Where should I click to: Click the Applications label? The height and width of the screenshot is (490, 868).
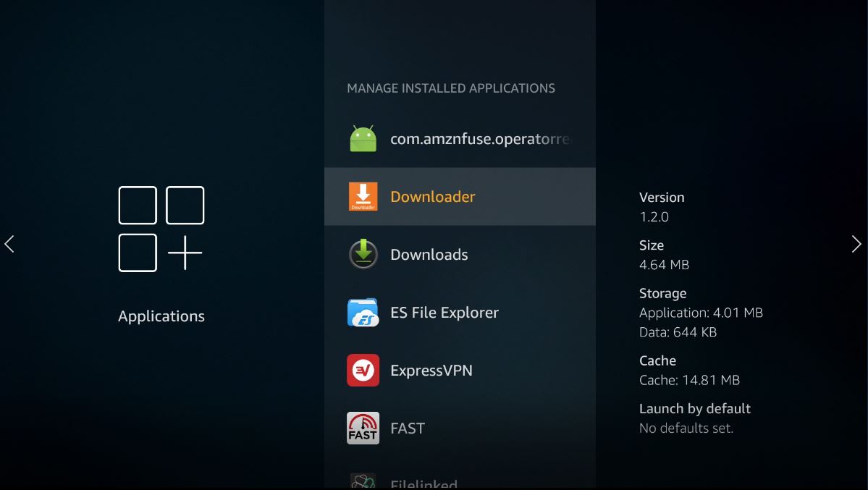(161, 316)
